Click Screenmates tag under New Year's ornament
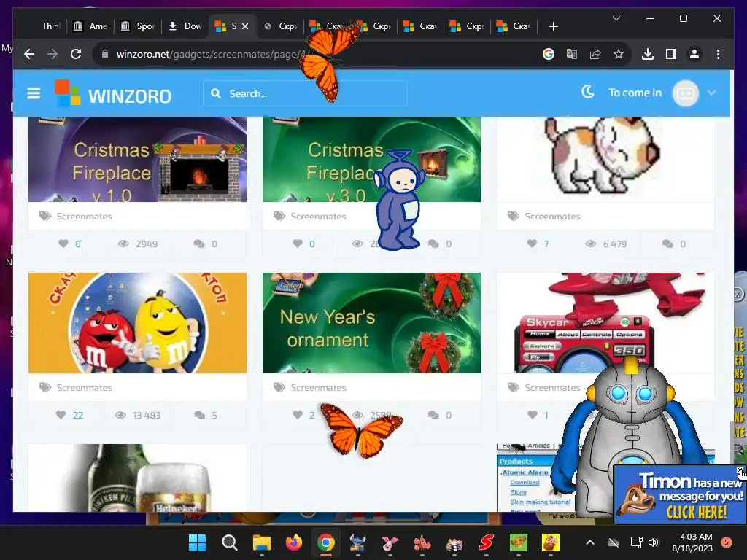Screen dimensions: 747x560 click(318, 388)
